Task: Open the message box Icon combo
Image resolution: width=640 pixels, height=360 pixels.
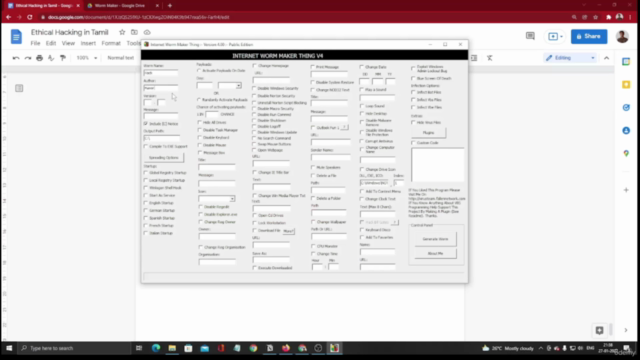Action: (x=217, y=199)
